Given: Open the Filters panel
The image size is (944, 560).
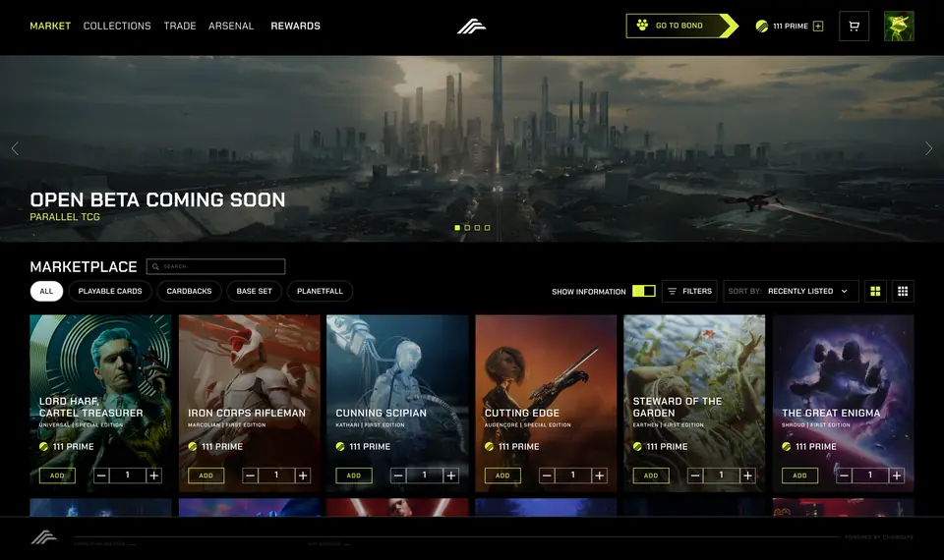Looking at the screenshot, I should 689,291.
